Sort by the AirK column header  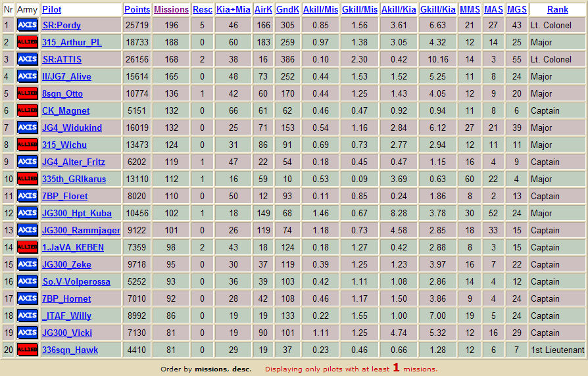click(263, 9)
